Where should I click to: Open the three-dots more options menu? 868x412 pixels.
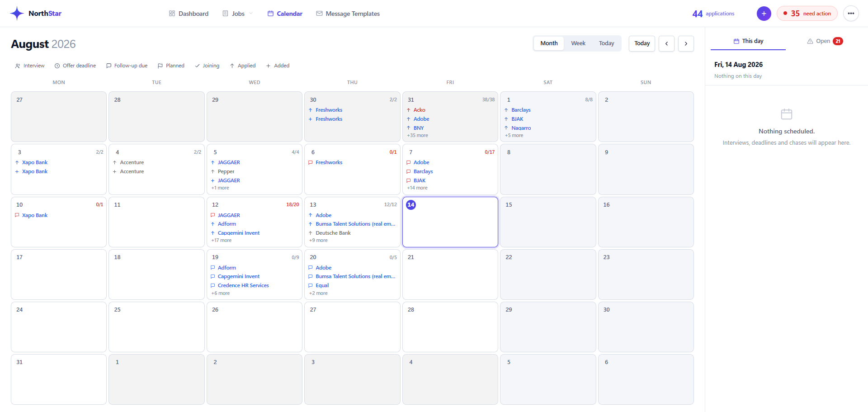click(851, 14)
